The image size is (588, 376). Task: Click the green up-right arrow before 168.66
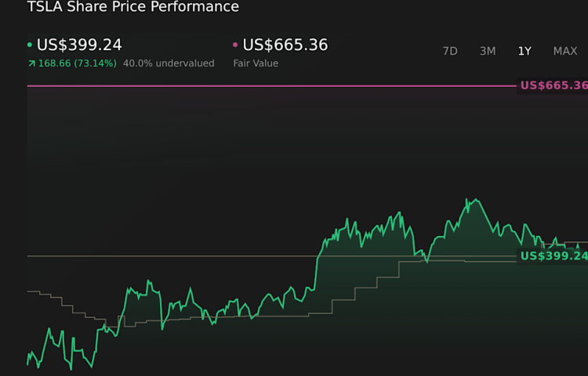pos(31,63)
